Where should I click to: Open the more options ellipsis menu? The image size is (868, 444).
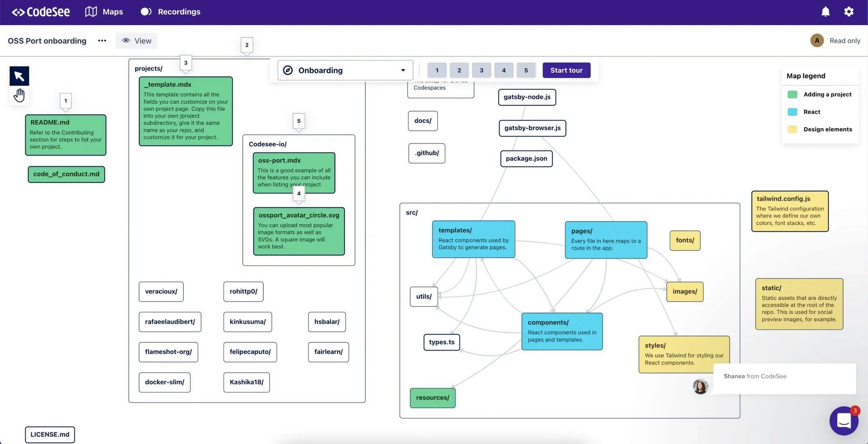click(102, 40)
